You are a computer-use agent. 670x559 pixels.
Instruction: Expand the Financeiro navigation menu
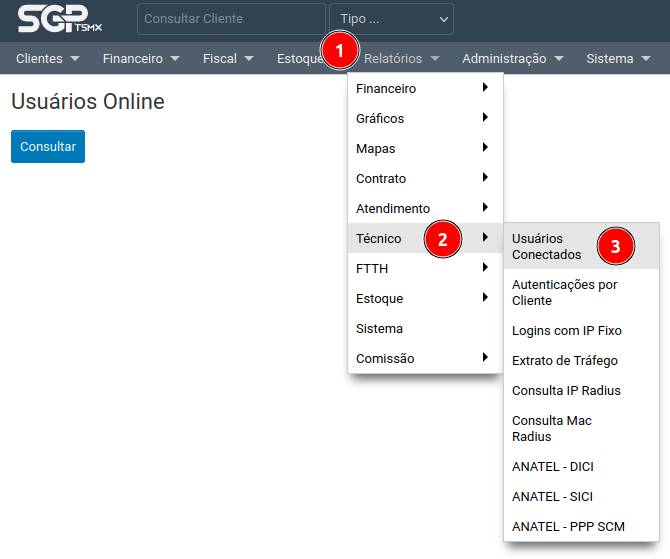click(141, 59)
